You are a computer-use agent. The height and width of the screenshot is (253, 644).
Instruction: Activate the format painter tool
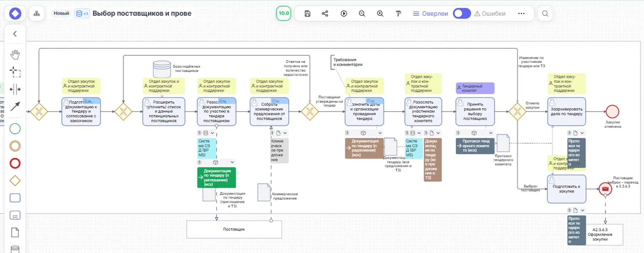pos(398,13)
